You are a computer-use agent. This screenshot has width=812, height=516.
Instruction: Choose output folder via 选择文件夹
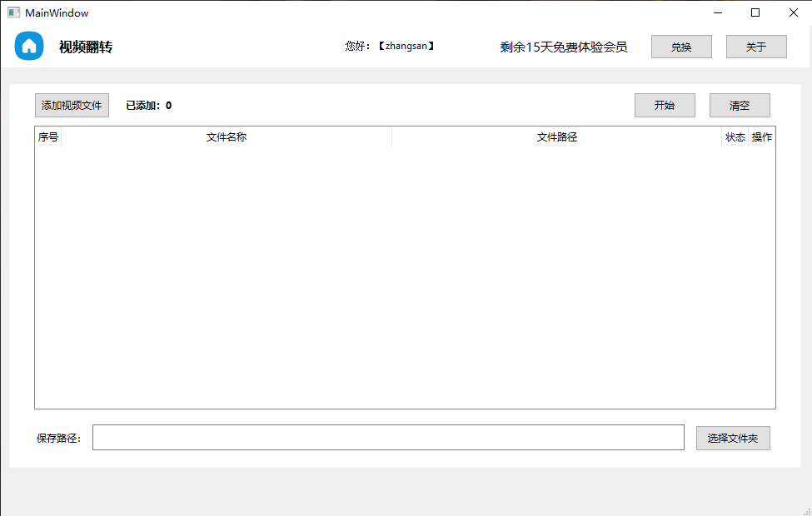(733, 439)
